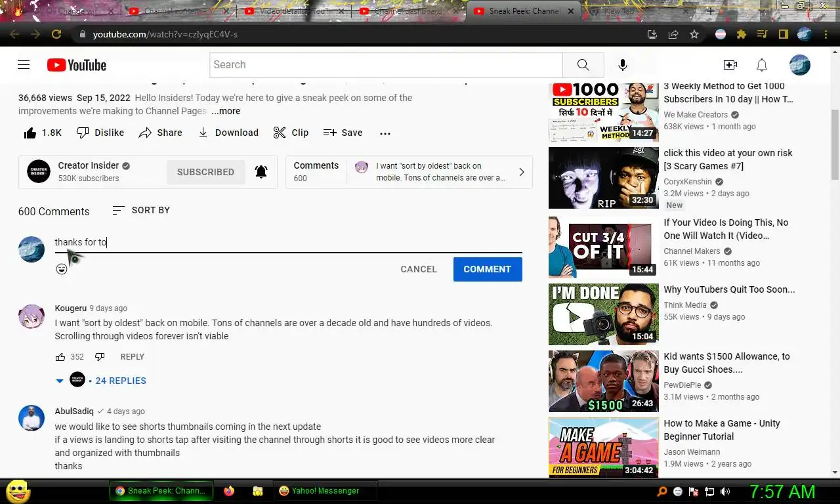Open Creator Insider channel avatar
840x504 pixels.
[x=39, y=172]
